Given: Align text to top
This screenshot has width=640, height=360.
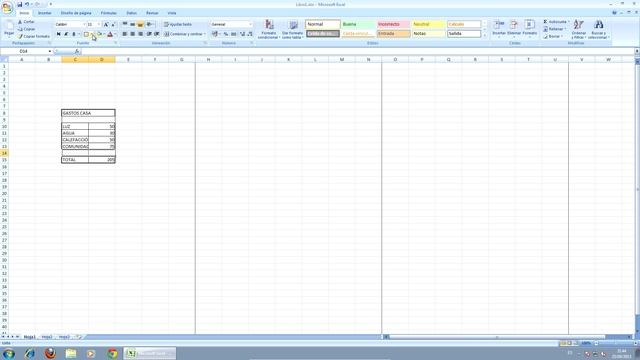Looking at the screenshot, I should coord(125,24).
